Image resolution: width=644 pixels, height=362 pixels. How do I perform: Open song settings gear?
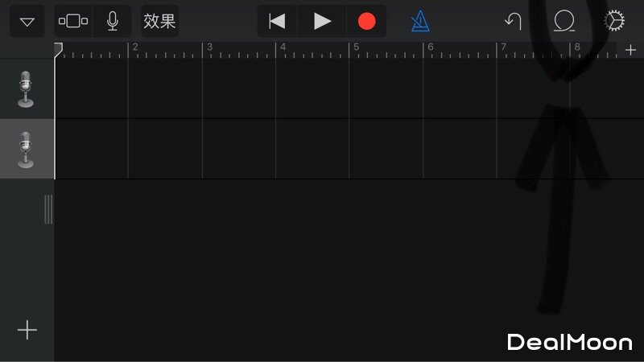pyautogui.click(x=614, y=21)
